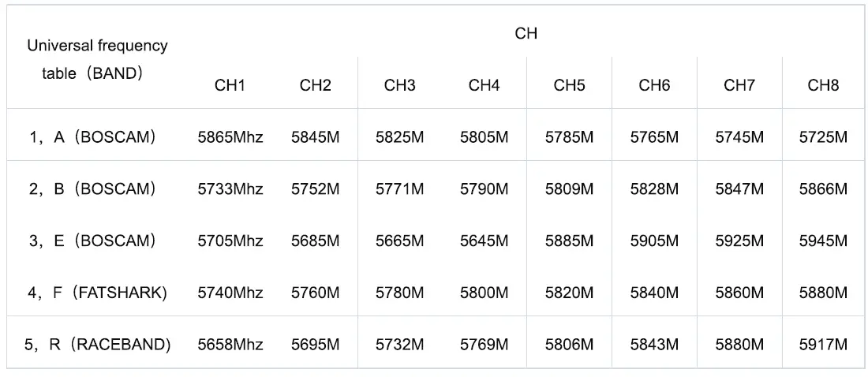Click the CH1 column header
Image resolution: width=868 pixels, height=377 pixels.
point(230,85)
